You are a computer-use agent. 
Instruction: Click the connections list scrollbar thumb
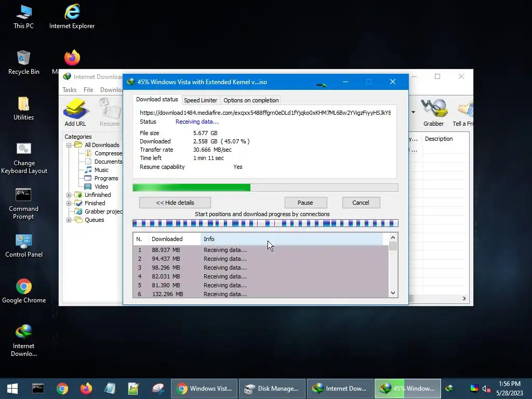[393, 246]
